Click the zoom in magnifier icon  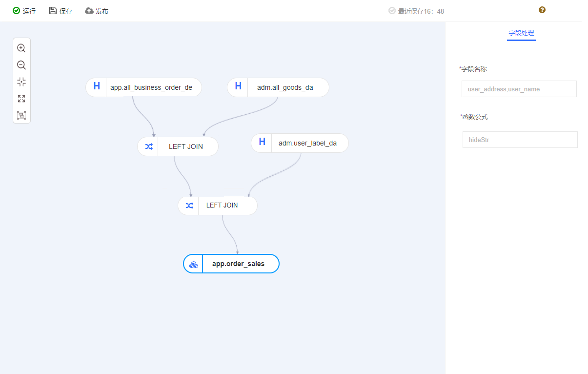click(x=21, y=48)
